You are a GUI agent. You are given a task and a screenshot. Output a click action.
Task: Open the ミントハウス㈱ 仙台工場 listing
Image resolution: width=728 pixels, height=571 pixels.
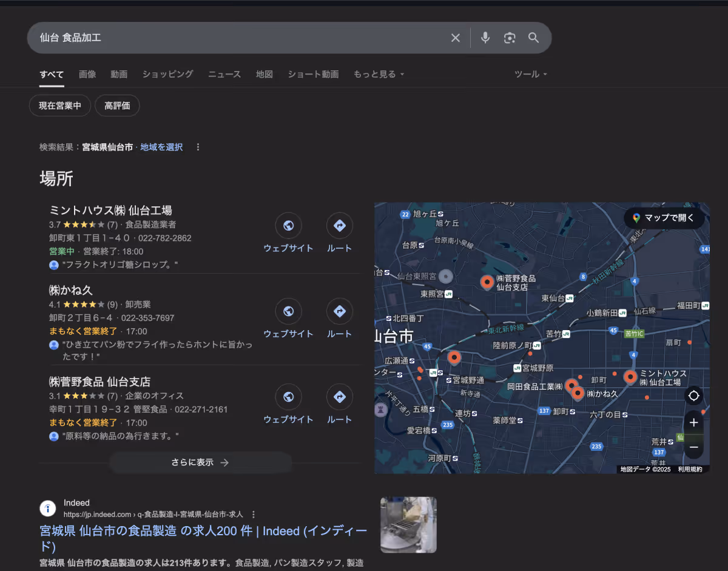[110, 211]
